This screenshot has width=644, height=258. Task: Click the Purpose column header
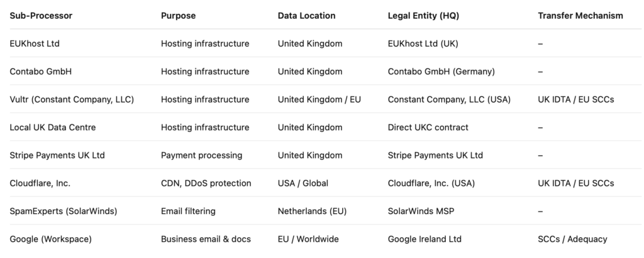(x=178, y=16)
